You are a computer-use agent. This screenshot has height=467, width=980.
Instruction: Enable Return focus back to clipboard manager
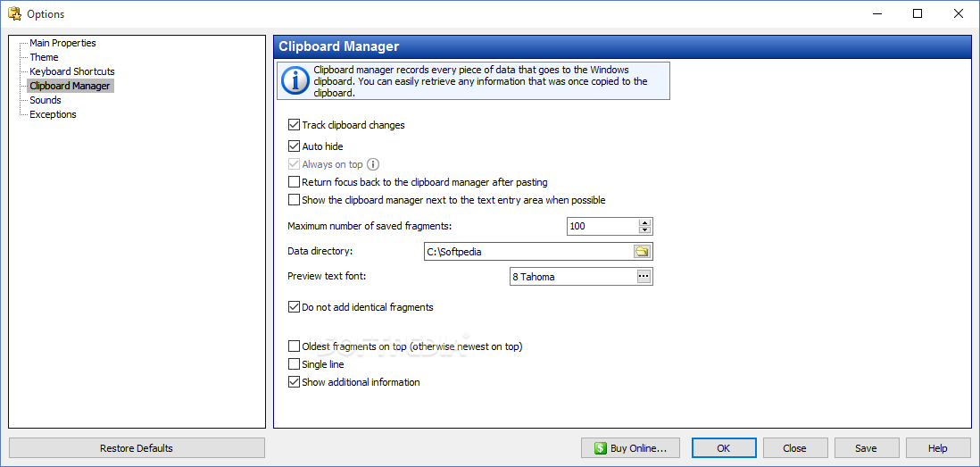[x=294, y=182]
